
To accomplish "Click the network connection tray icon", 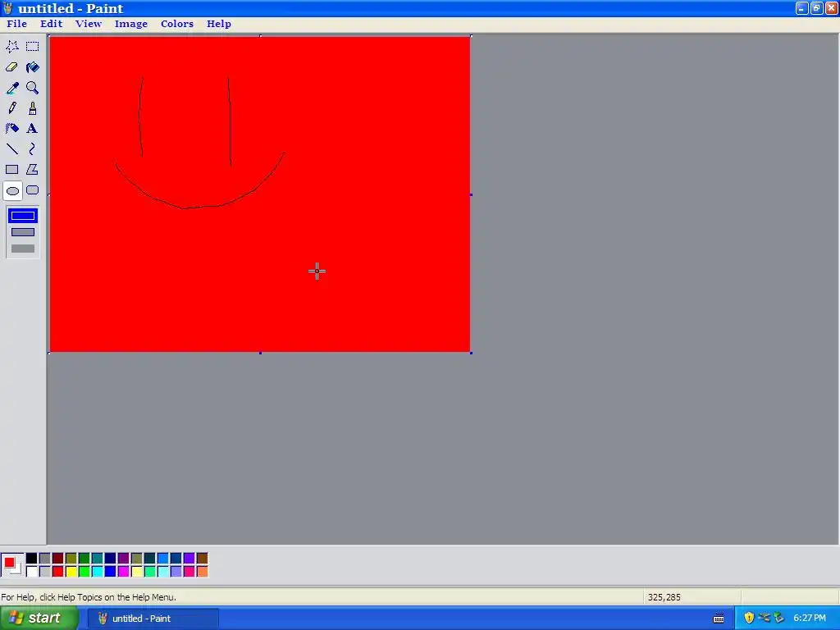I will pos(764,618).
